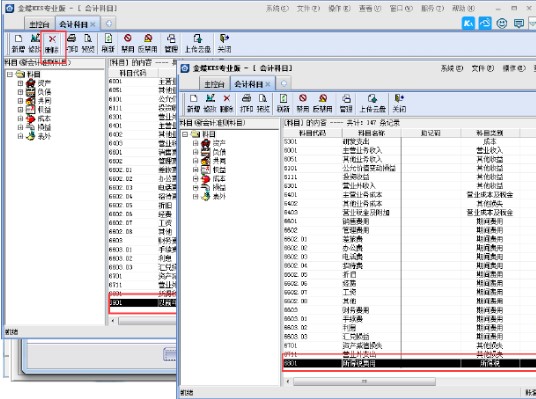Click 预览 preview icon in front window toolbar

(263, 103)
